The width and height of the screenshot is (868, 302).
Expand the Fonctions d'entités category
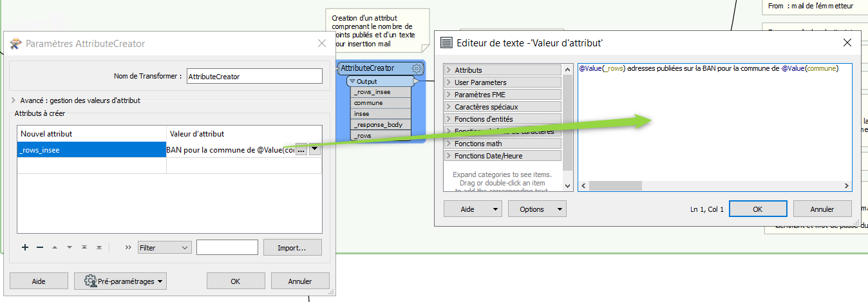(448, 119)
